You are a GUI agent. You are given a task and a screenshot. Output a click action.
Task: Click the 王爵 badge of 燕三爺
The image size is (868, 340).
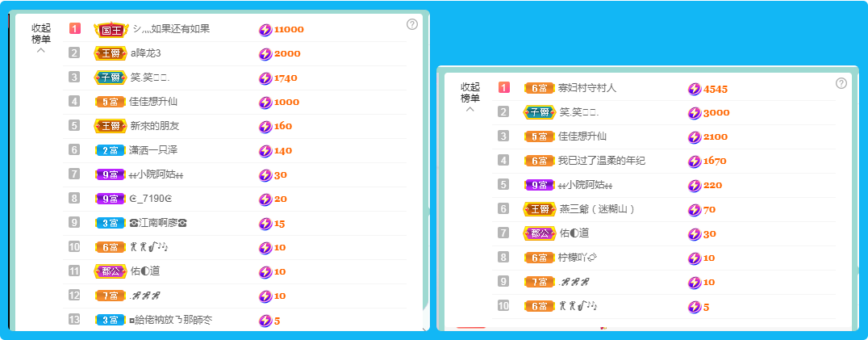(540, 209)
